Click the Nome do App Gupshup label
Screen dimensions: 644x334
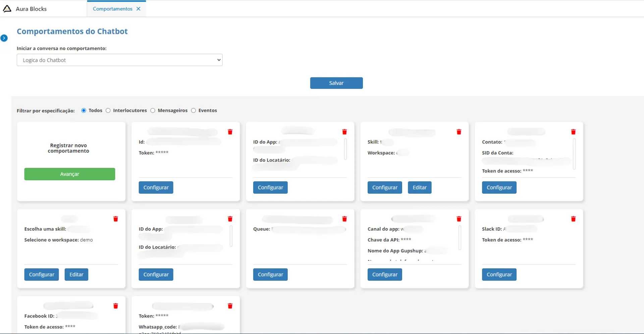[x=395, y=251]
